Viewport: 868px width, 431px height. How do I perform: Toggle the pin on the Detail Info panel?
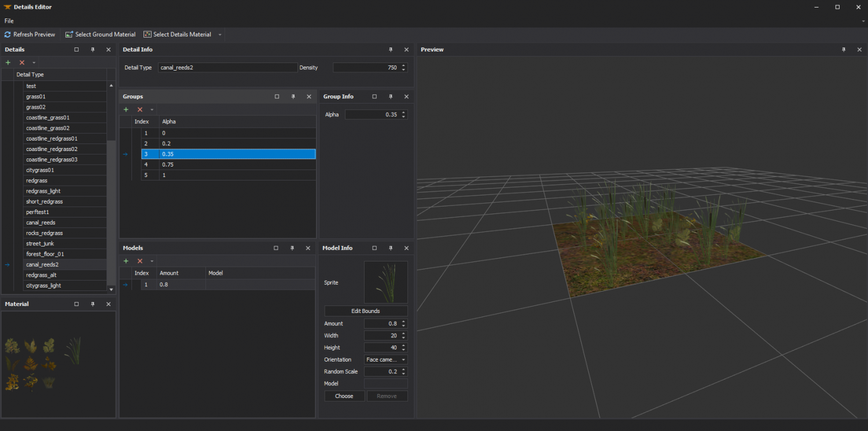(x=391, y=50)
